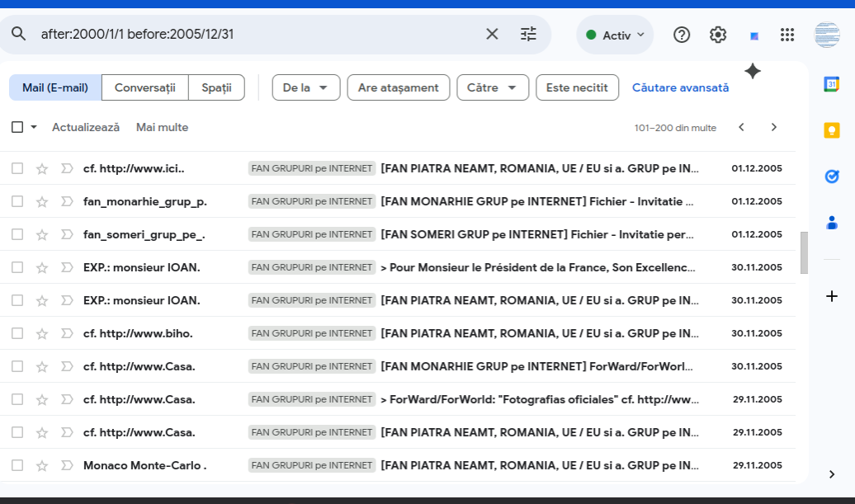Switch to the Conversații tab
The image size is (855, 504).
point(145,87)
